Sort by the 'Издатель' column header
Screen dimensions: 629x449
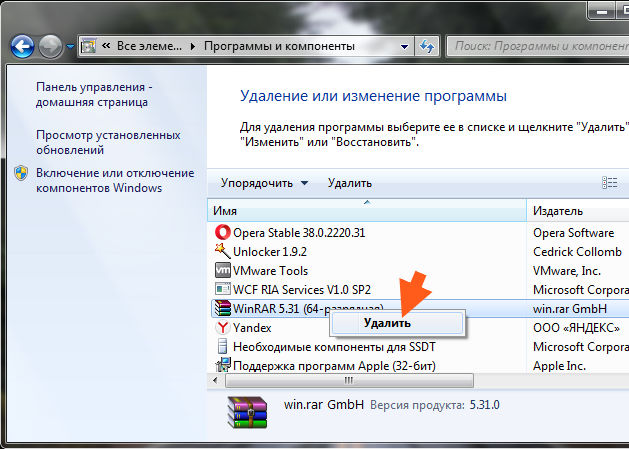(578, 211)
